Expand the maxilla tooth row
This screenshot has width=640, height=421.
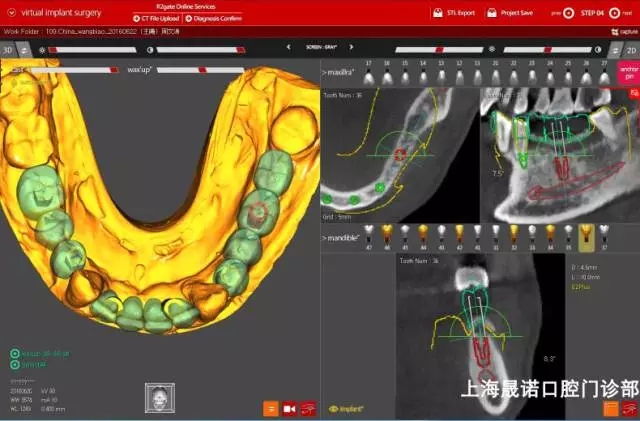(338, 74)
